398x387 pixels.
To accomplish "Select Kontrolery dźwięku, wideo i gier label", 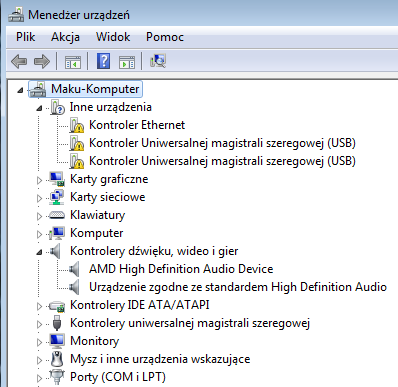I will tap(154, 251).
